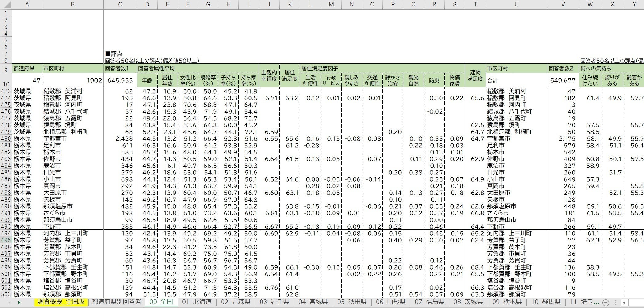Switch to the 06_山形県 sheet tab
644x308 pixels.
click(x=391, y=302)
